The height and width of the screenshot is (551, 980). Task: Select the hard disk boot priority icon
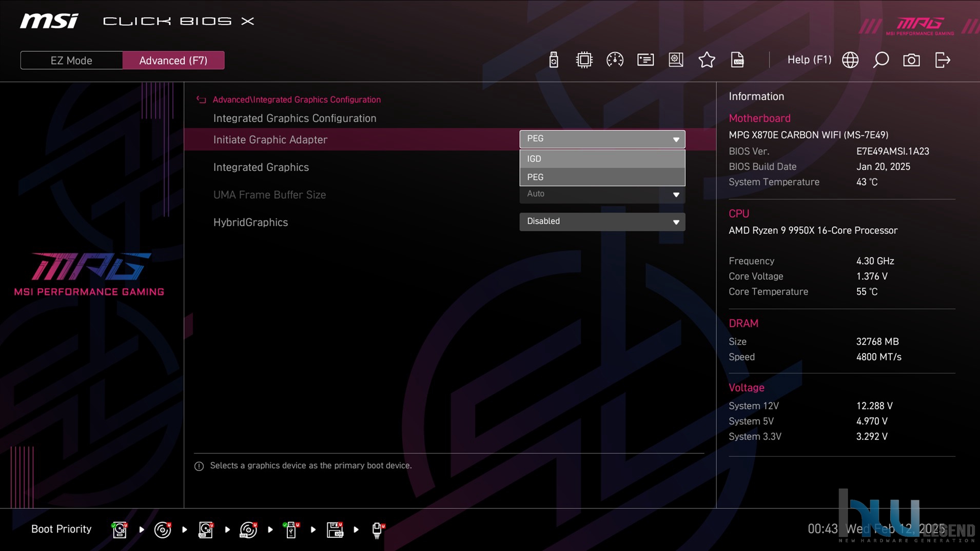(120, 529)
